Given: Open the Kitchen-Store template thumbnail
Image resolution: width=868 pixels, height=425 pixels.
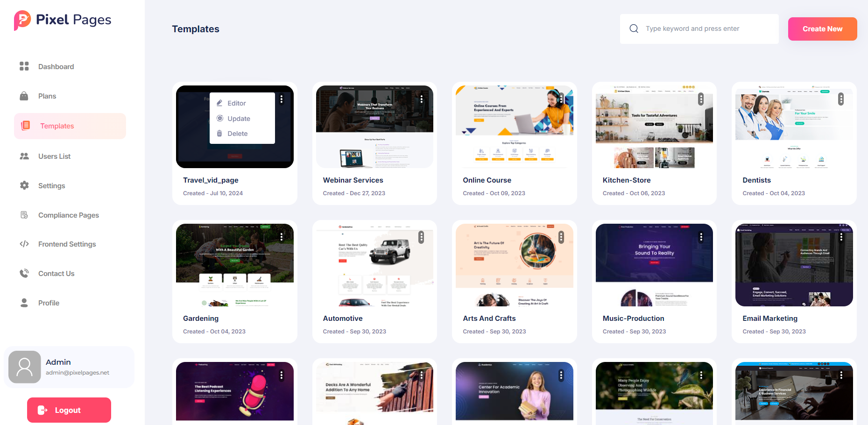Looking at the screenshot, I should point(654,127).
